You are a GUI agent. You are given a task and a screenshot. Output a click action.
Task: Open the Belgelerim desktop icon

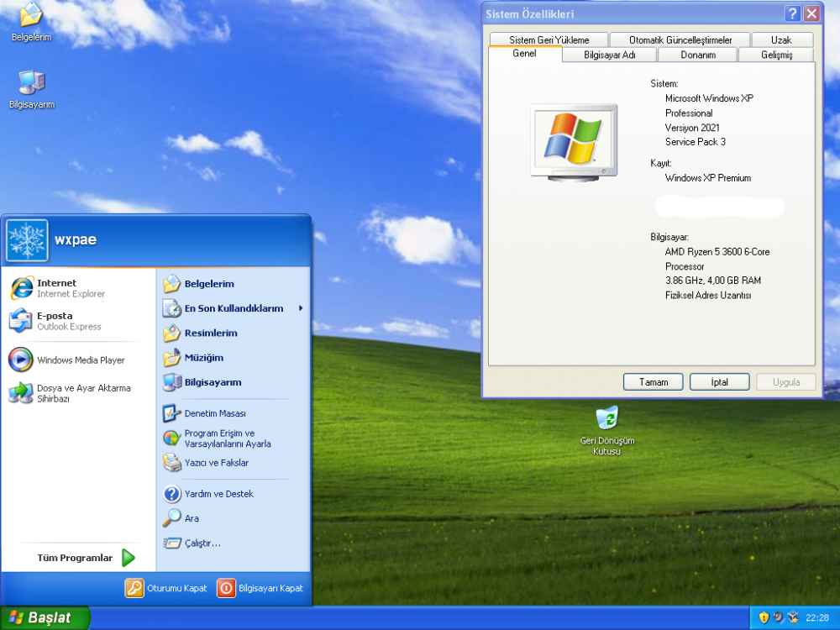click(31, 15)
